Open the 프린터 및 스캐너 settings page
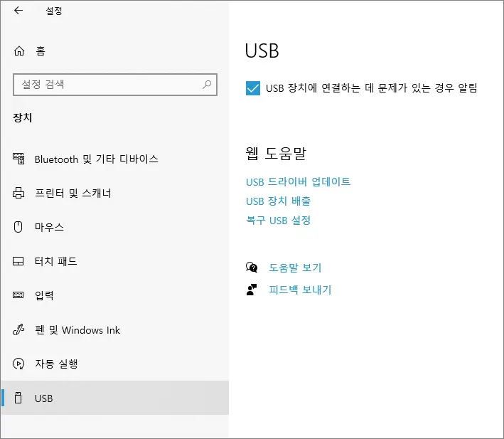 73,193
